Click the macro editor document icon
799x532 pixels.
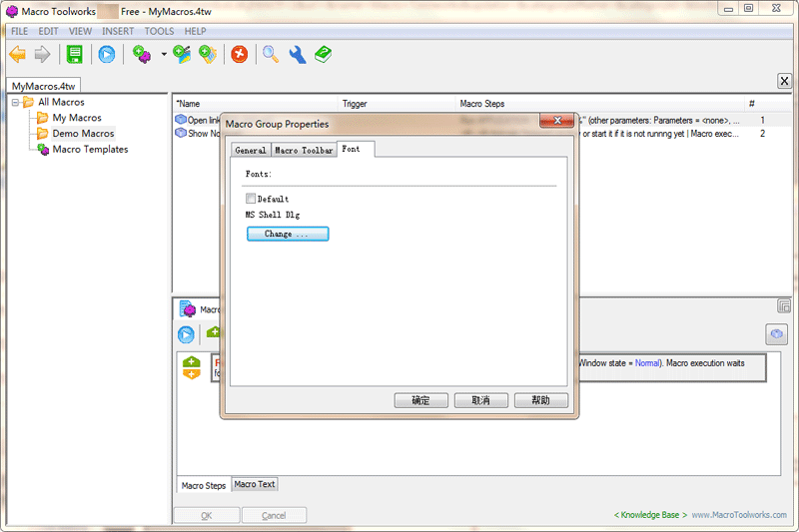point(187,309)
